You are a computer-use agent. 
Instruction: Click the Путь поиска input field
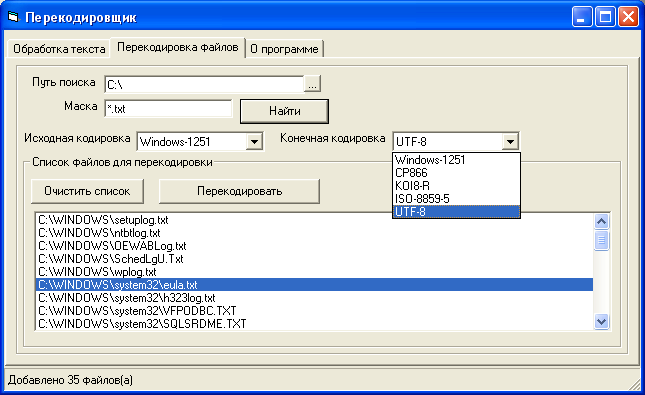pos(204,84)
